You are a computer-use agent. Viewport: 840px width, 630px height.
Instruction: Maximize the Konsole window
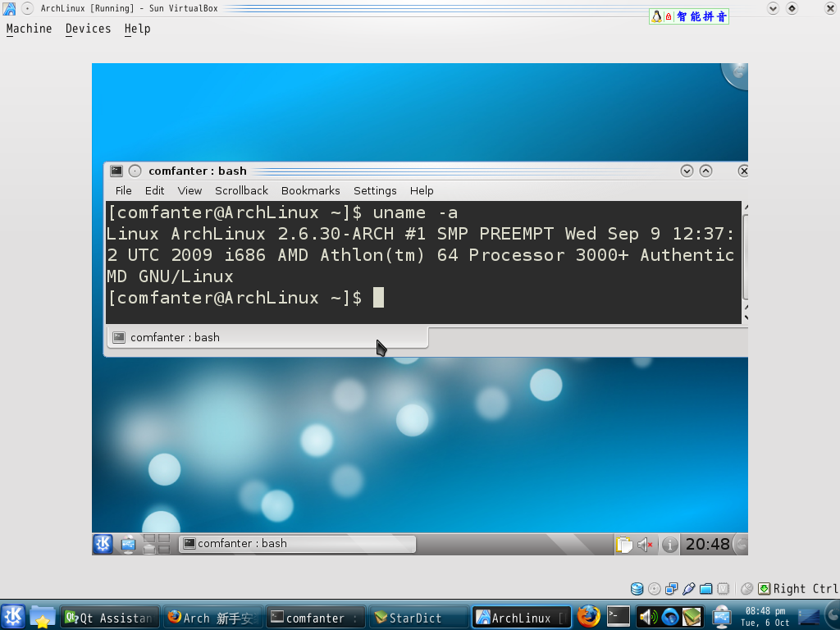coord(706,171)
